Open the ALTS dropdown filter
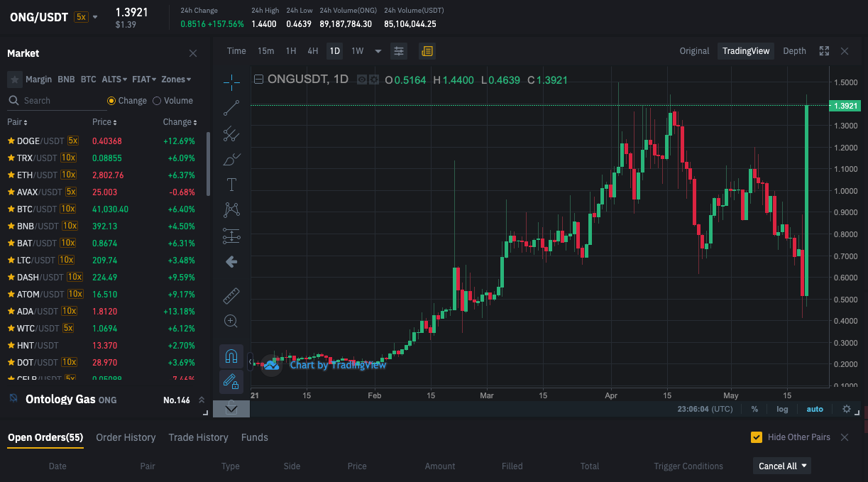 114,80
